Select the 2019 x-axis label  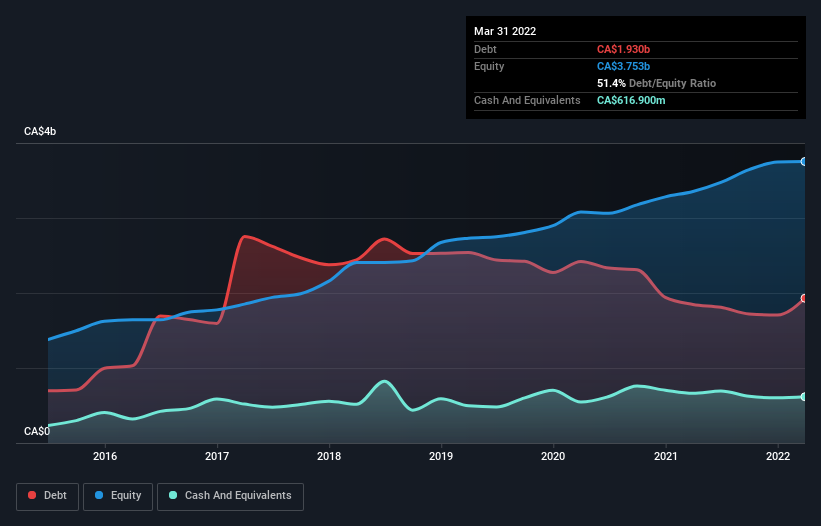pyautogui.click(x=441, y=456)
